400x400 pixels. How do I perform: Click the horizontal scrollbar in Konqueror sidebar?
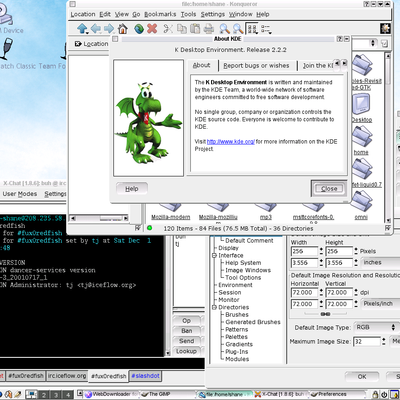98,218
